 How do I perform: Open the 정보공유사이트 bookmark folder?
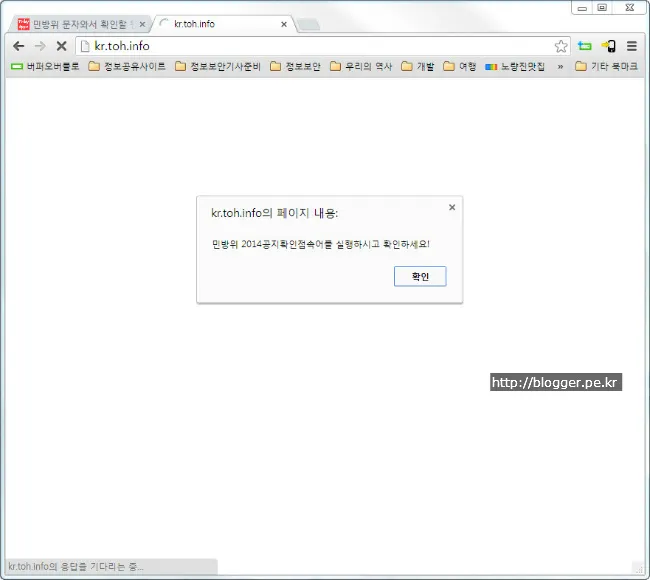click(127, 66)
